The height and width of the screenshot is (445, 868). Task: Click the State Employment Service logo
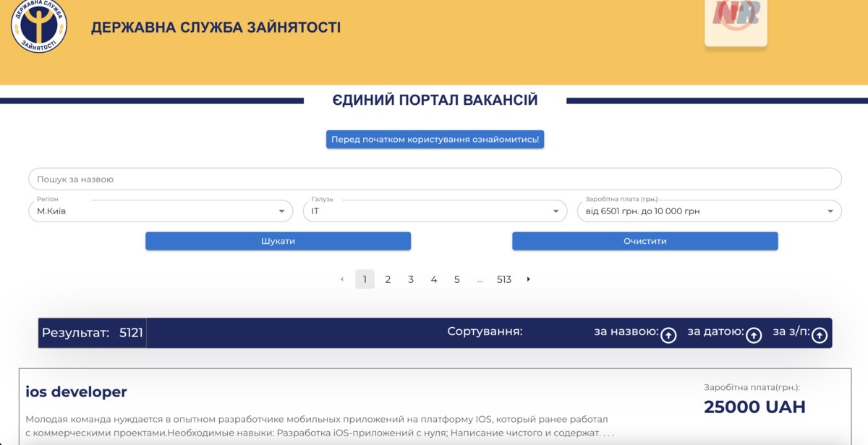(x=39, y=26)
